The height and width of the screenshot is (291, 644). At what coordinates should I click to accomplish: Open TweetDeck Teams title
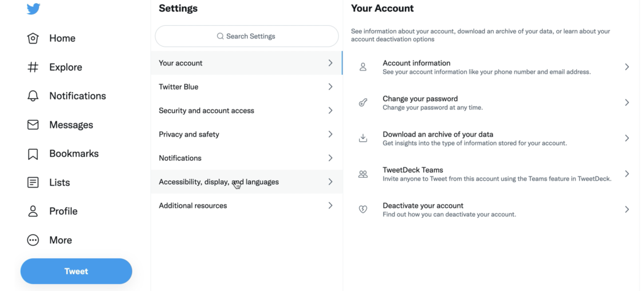click(x=413, y=170)
